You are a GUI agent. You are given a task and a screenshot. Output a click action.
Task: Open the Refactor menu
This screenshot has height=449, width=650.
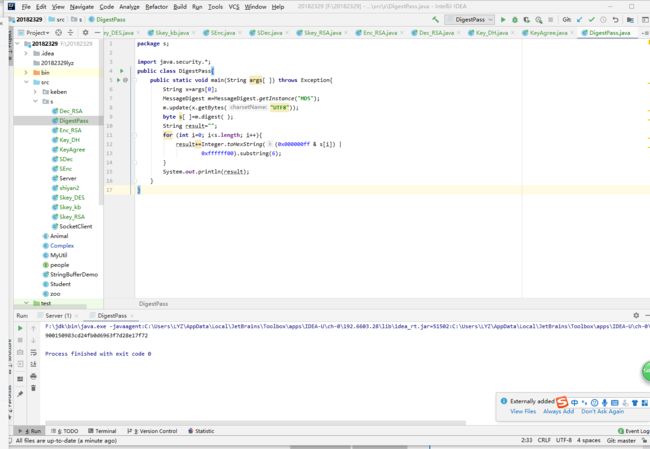[x=156, y=6]
